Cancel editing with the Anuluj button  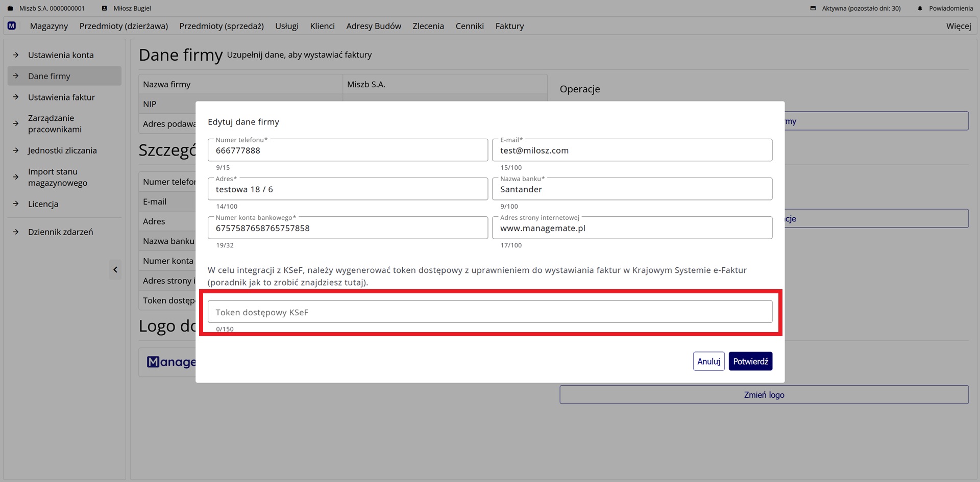708,361
